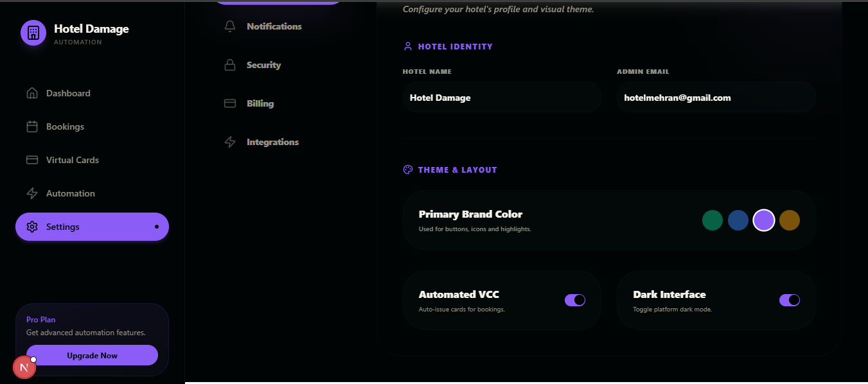This screenshot has width=868, height=384.
Task: Toggle the Dark Interface switch
Action: [790, 300]
